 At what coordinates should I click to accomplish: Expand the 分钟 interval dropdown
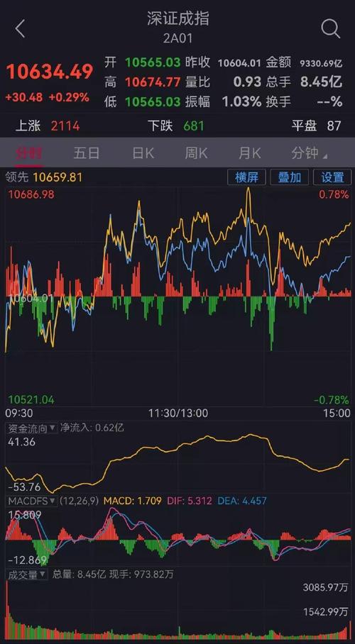310,153
